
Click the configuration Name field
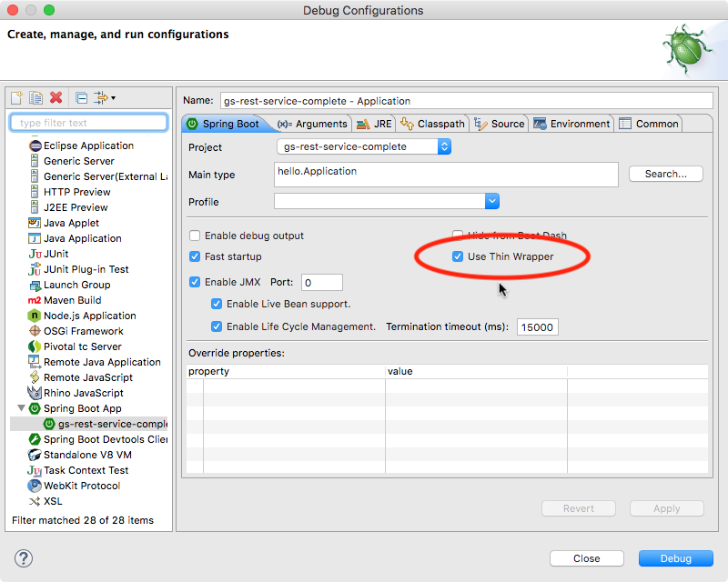point(467,101)
